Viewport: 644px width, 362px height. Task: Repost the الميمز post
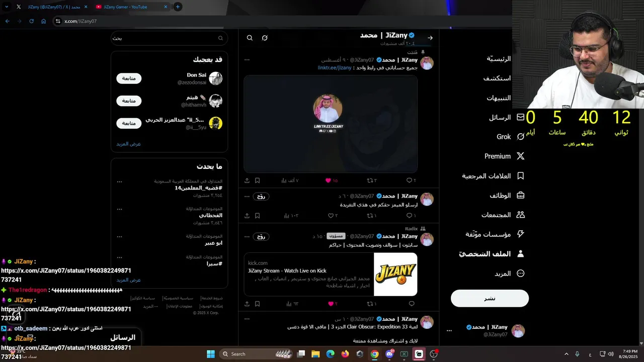pos(371,216)
